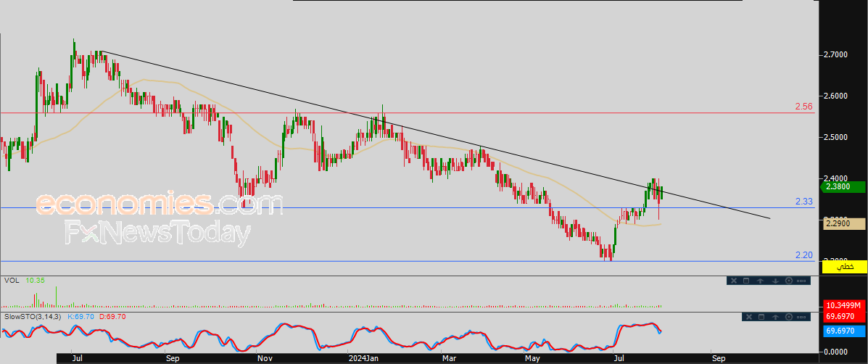Click the 2.7000 price axis label

click(x=835, y=55)
